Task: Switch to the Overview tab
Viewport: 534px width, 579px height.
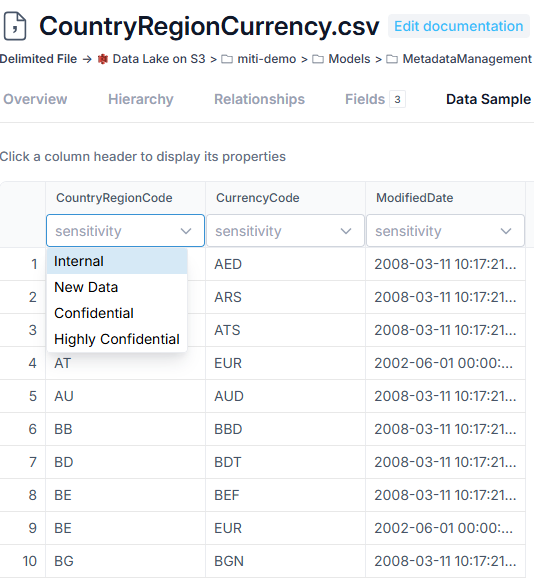Action: pyautogui.click(x=35, y=99)
